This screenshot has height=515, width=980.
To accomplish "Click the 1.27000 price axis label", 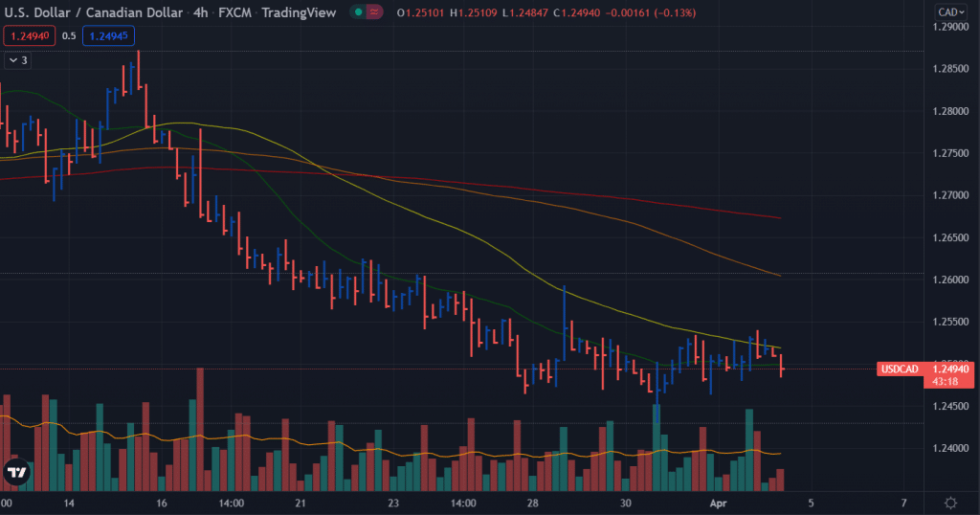I will 950,195.
